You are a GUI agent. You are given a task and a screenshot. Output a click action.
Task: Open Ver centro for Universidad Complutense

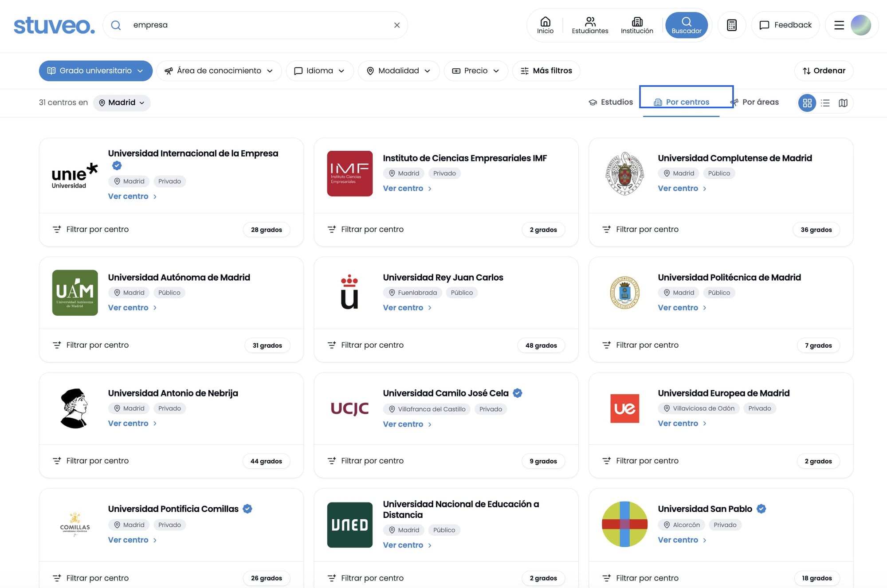coord(682,188)
